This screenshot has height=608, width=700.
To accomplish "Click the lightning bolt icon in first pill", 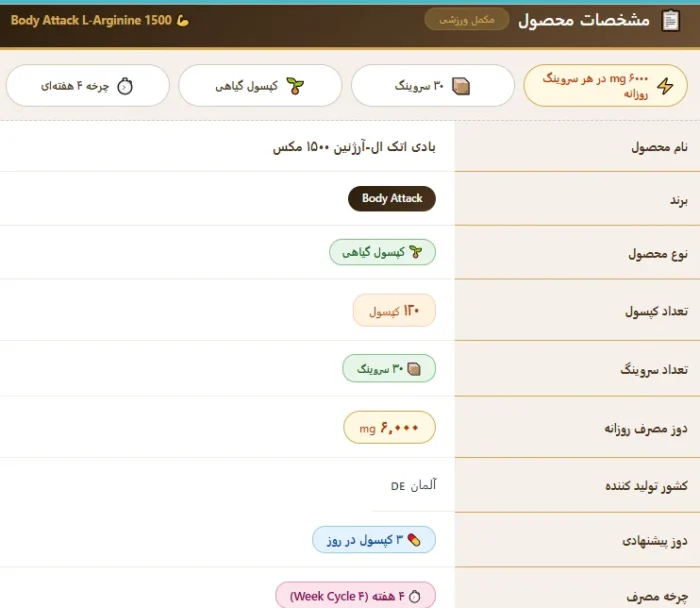I will click(665, 86).
